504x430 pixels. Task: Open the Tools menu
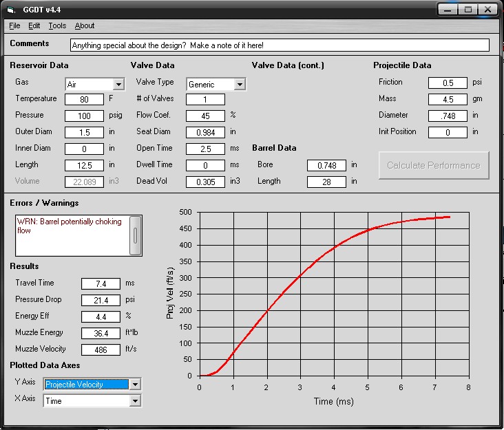pyautogui.click(x=57, y=26)
